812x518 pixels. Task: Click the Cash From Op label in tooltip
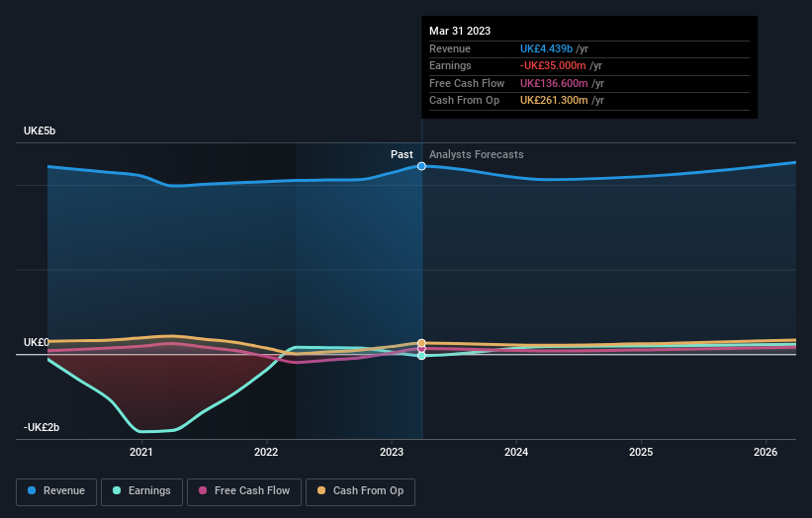pos(465,101)
